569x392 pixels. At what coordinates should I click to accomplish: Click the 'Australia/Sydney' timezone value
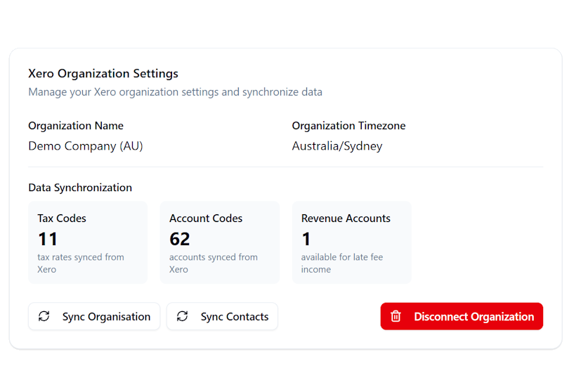337,146
